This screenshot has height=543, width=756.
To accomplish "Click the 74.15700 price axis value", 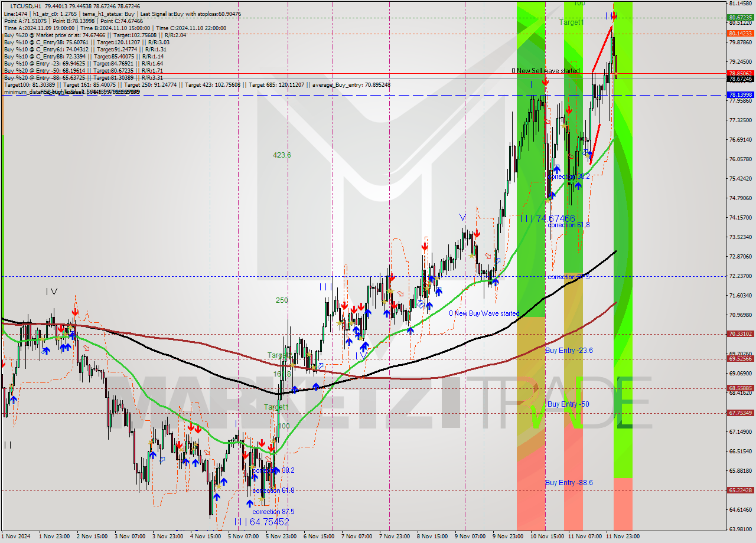I will pos(740,217).
